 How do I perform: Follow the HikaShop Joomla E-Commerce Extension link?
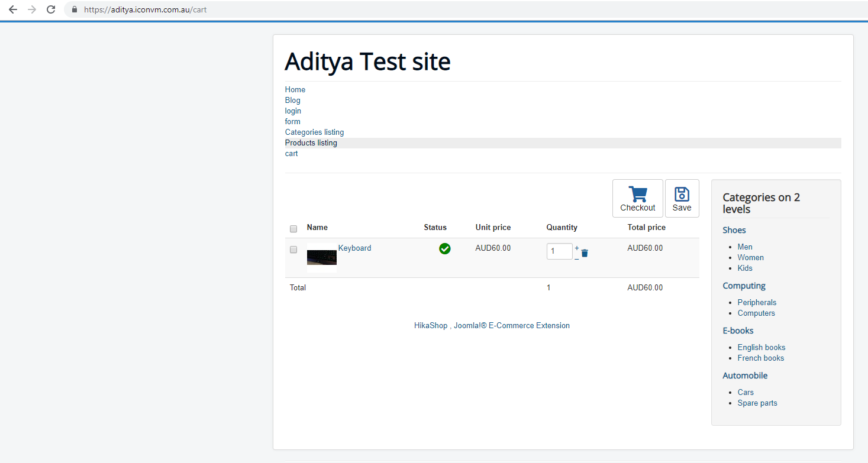(492, 326)
